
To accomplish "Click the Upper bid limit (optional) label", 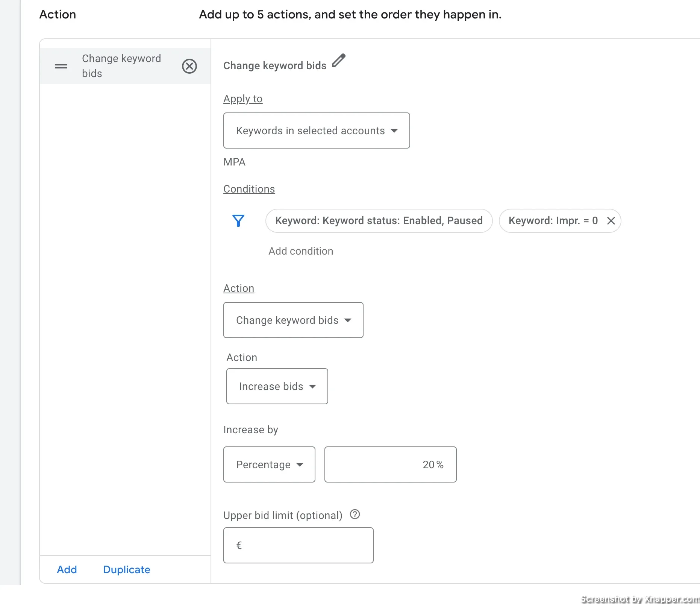I will 283,515.
